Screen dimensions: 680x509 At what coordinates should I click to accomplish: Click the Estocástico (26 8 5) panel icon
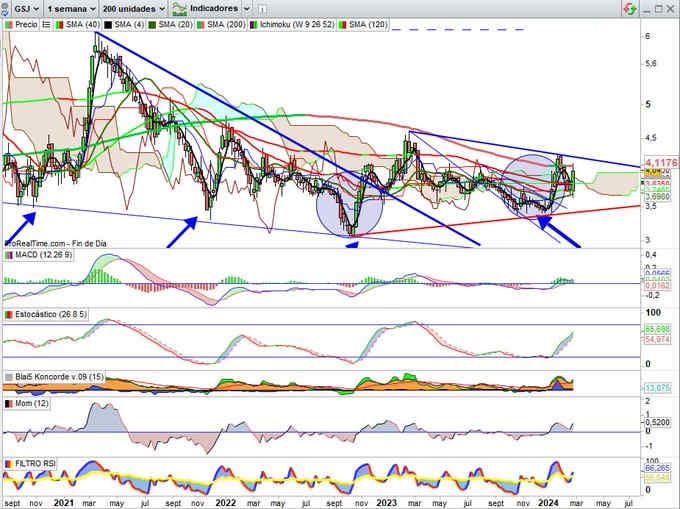click(x=8, y=316)
